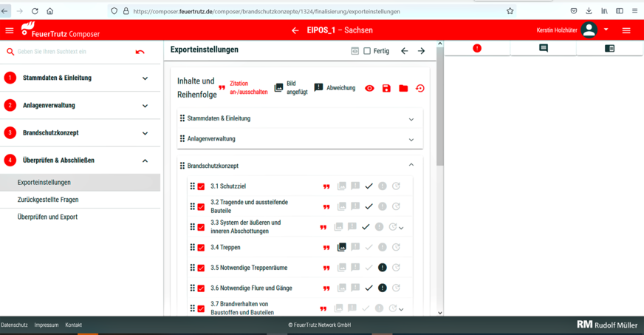The width and height of the screenshot is (644, 335).
Task: Click the red undo arrow beside search
Action: pyautogui.click(x=140, y=52)
